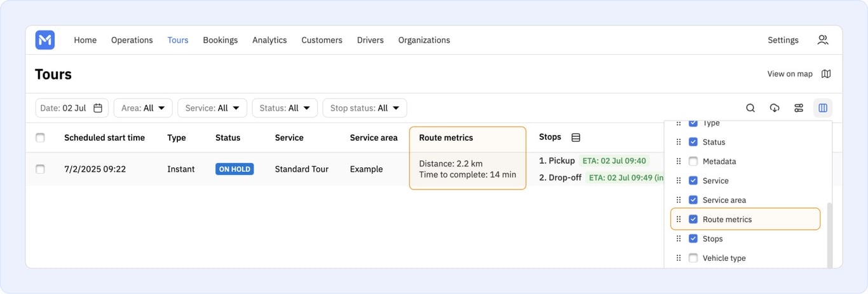Image resolution: width=868 pixels, height=294 pixels.
Task: Open the Service: All dropdown
Action: [x=212, y=108]
